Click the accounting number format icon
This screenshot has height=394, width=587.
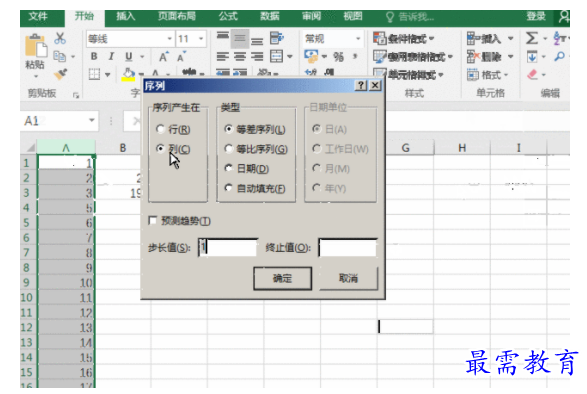[x=311, y=56]
